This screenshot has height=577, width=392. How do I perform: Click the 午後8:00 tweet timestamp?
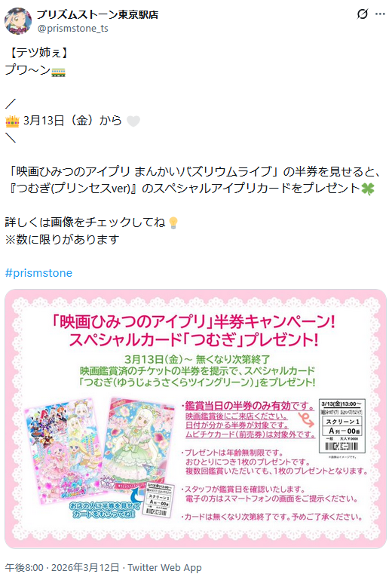coord(24,567)
